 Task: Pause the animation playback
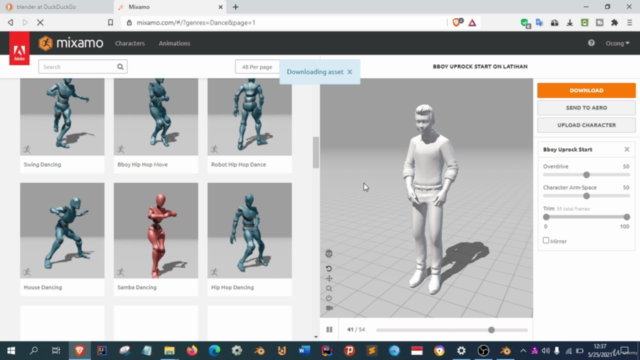(329, 329)
